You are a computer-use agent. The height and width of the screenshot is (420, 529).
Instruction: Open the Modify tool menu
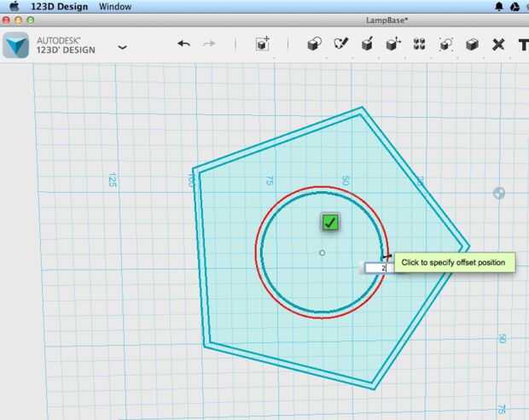click(393, 44)
